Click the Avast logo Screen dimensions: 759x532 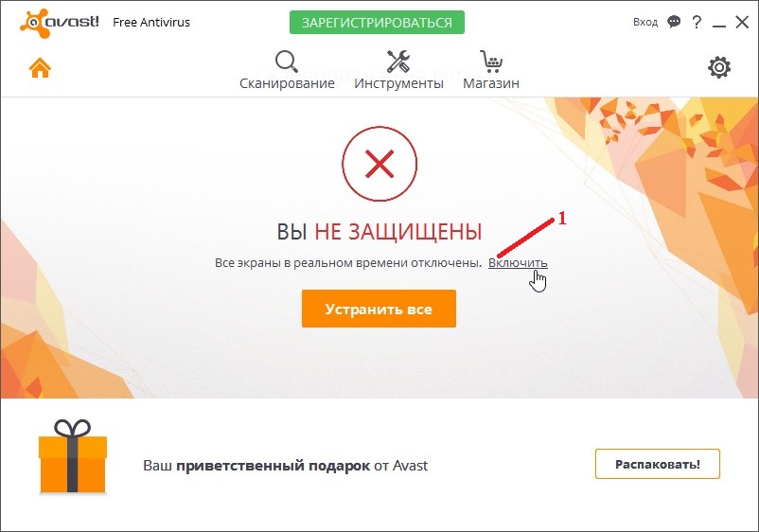click(60, 23)
